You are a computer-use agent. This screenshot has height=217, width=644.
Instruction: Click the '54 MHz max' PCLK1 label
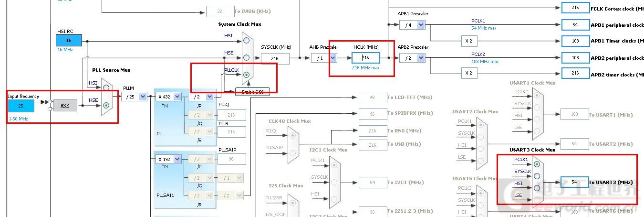[484, 28]
